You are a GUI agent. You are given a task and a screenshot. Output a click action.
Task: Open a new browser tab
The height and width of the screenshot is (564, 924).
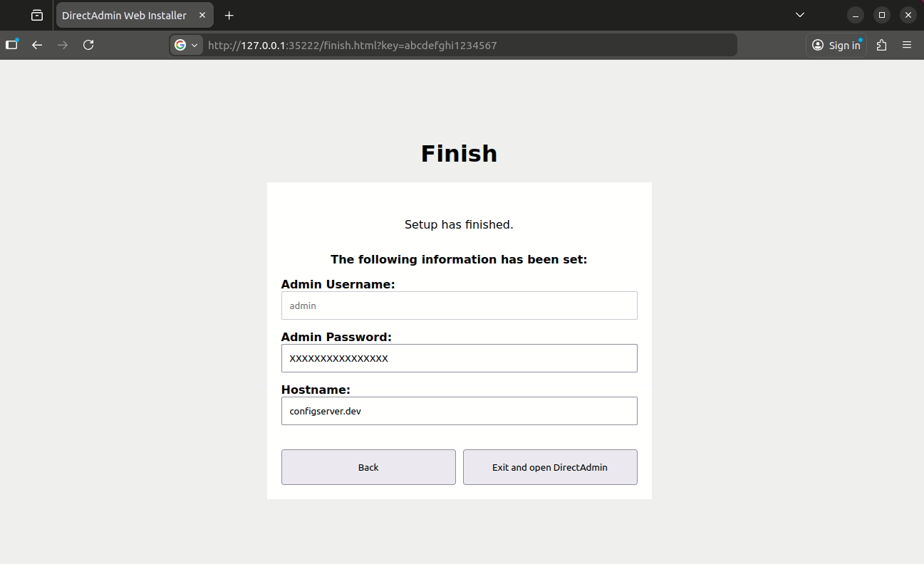229,15
